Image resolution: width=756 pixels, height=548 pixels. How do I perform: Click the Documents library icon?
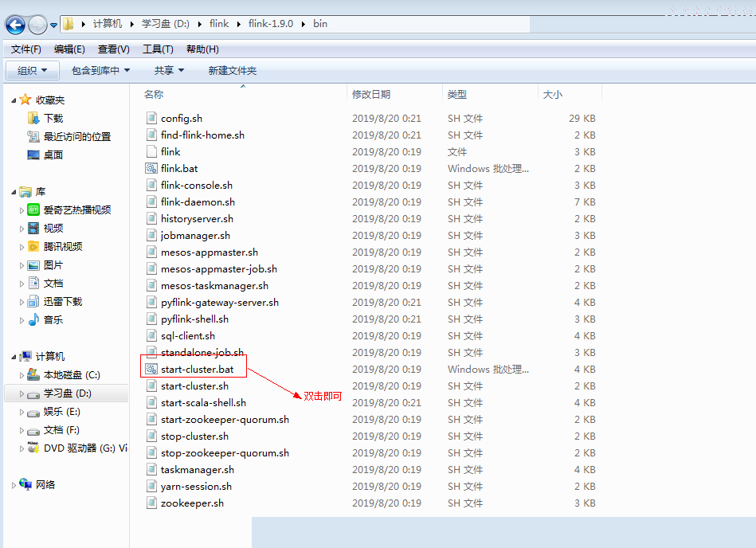pos(33,283)
